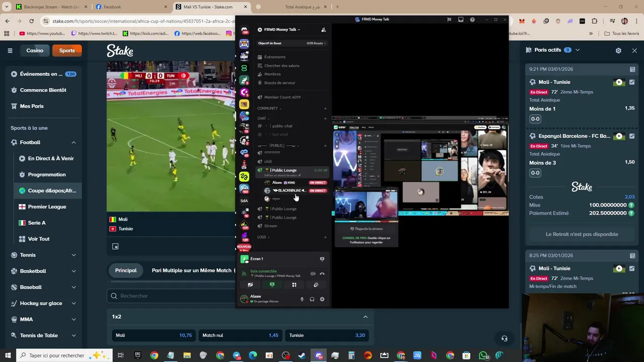This screenshot has height=362, width=644.
Task: Close the Paris actifs panel with X
Action: (x=634, y=50)
